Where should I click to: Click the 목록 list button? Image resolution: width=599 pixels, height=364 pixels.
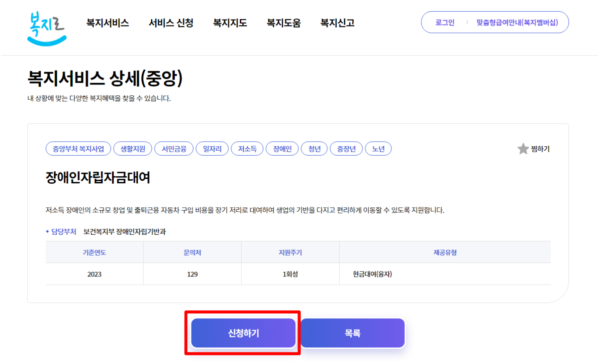[x=353, y=333]
